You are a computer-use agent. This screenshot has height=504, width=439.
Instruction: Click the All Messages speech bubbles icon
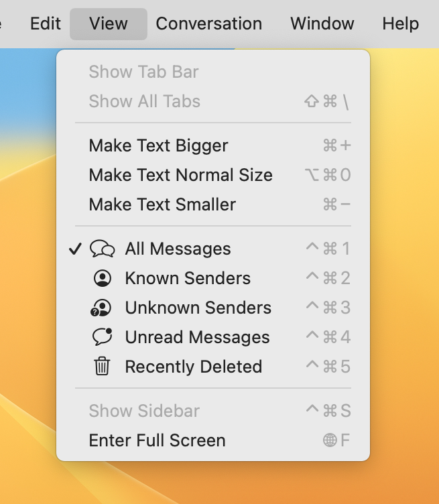tap(102, 249)
